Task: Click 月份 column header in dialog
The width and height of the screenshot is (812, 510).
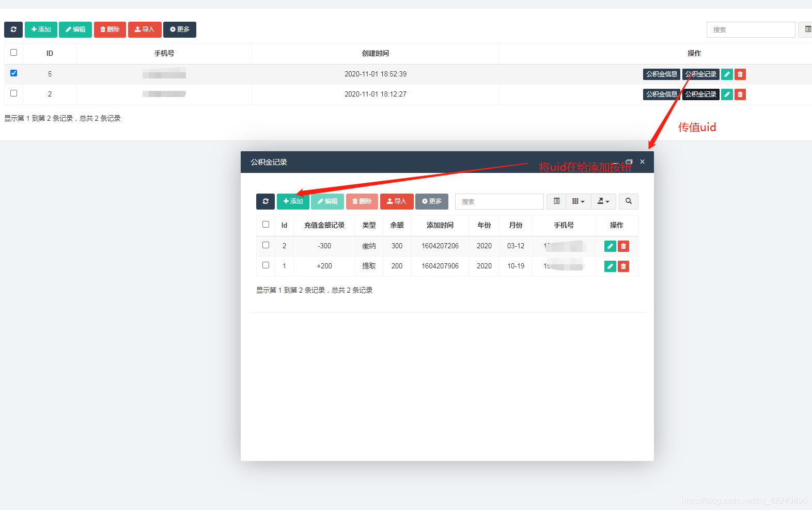Action: pyautogui.click(x=516, y=226)
